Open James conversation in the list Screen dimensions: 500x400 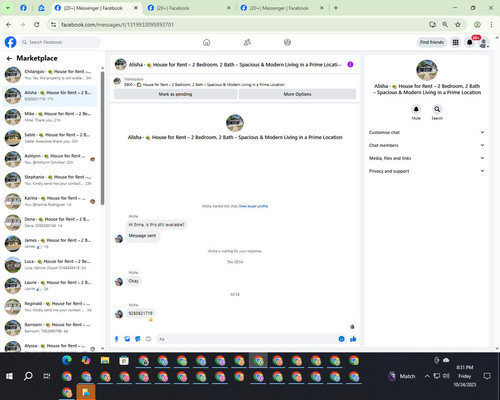[x=50, y=243]
